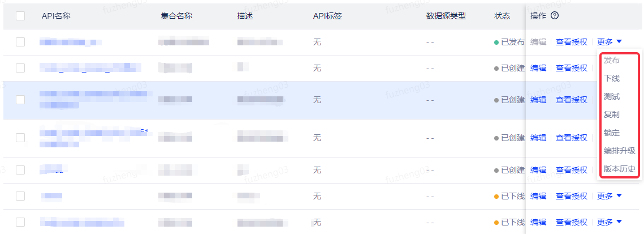Click the API标签 column header
The width and height of the screenshot is (644, 234).
[x=327, y=16]
